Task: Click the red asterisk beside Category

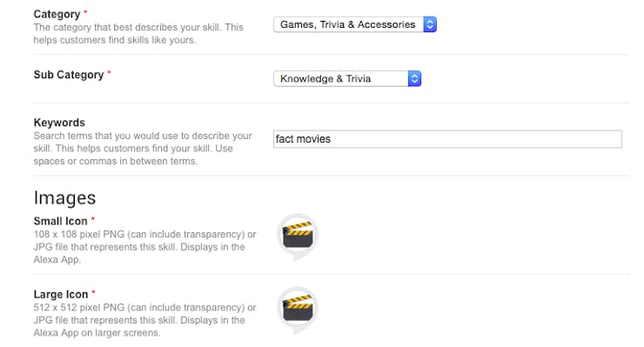Action: tap(85, 12)
